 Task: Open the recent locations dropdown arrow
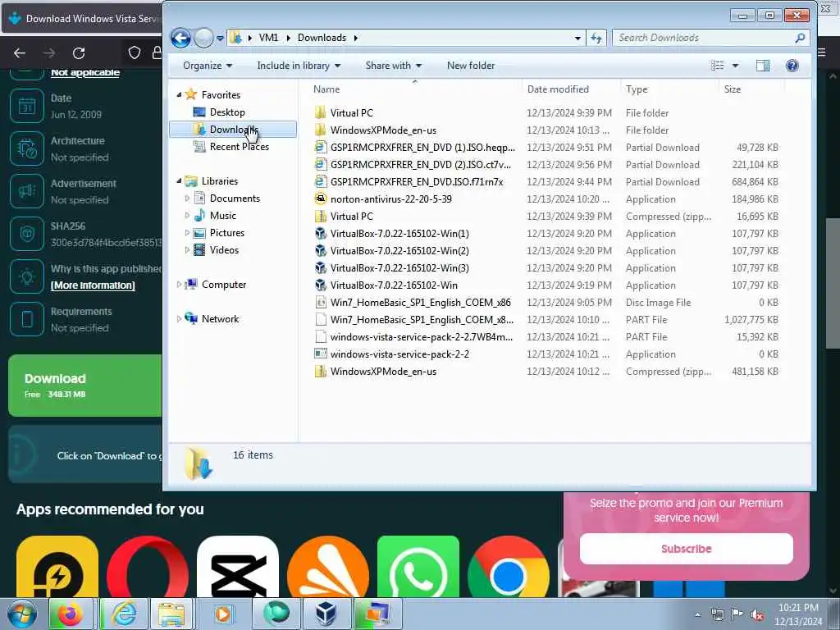click(220, 38)
